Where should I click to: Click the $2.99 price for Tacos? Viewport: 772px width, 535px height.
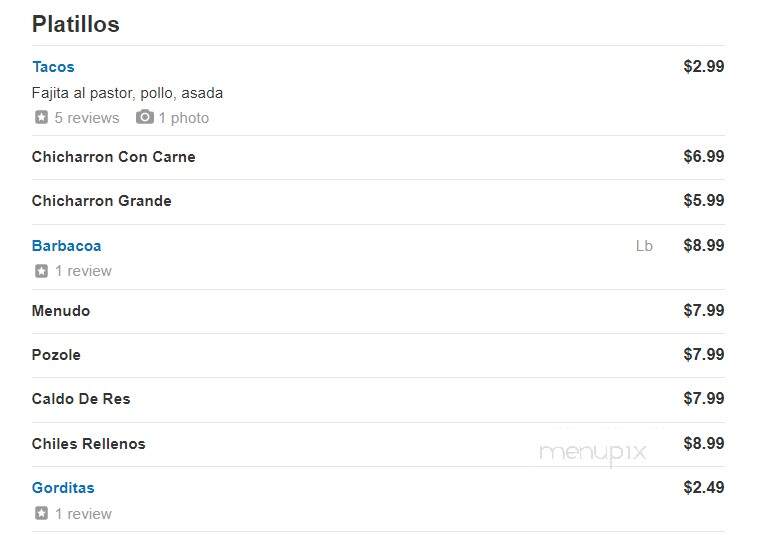[x=704, y=66]
